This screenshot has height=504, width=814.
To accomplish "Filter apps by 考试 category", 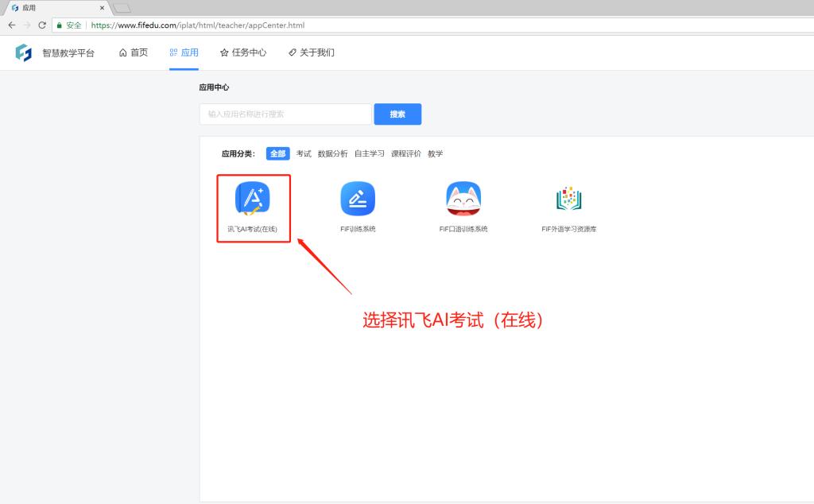I will [304, 154].
